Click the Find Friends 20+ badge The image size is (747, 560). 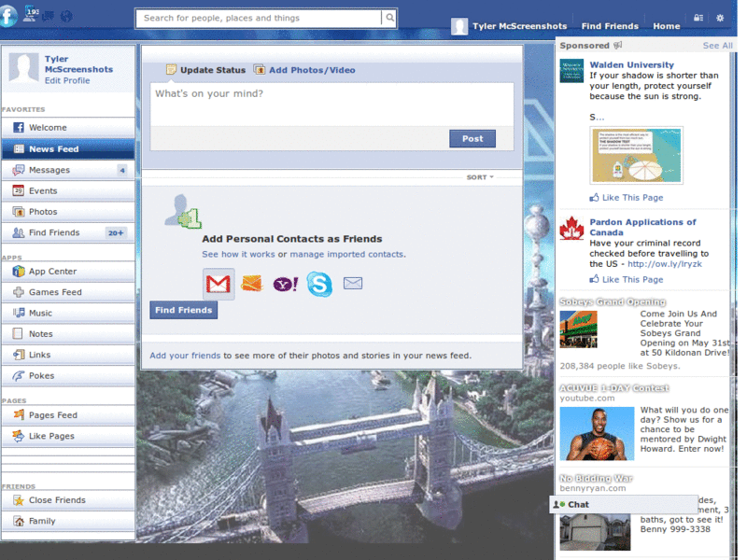[116, 232]
